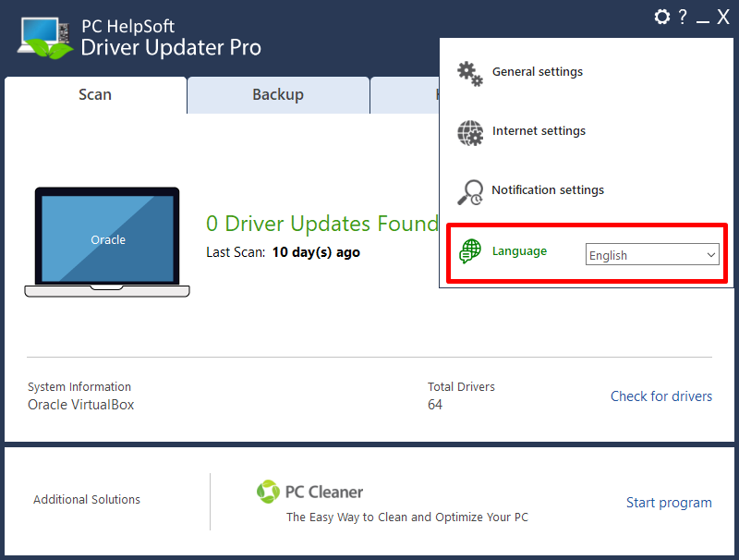Open the partially hidden third tab
Image resolution: width=739 pixels, height=560 pixels.
tap(405, 95)
